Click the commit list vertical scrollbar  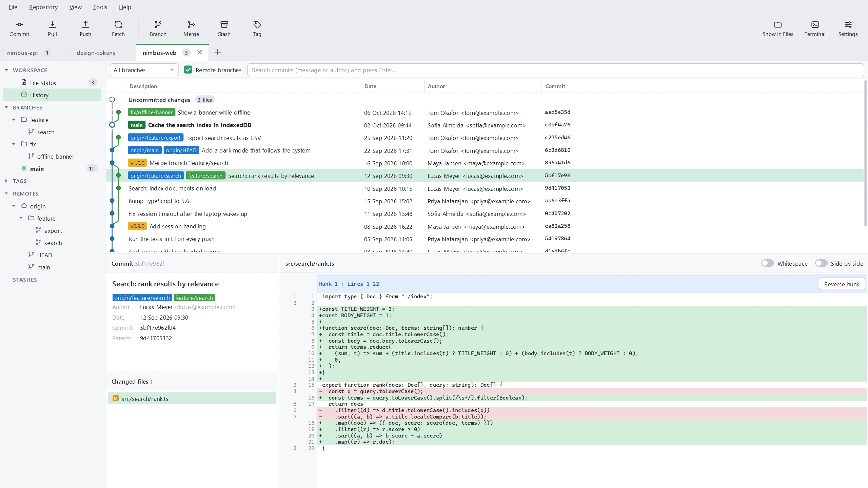[865, 153]
